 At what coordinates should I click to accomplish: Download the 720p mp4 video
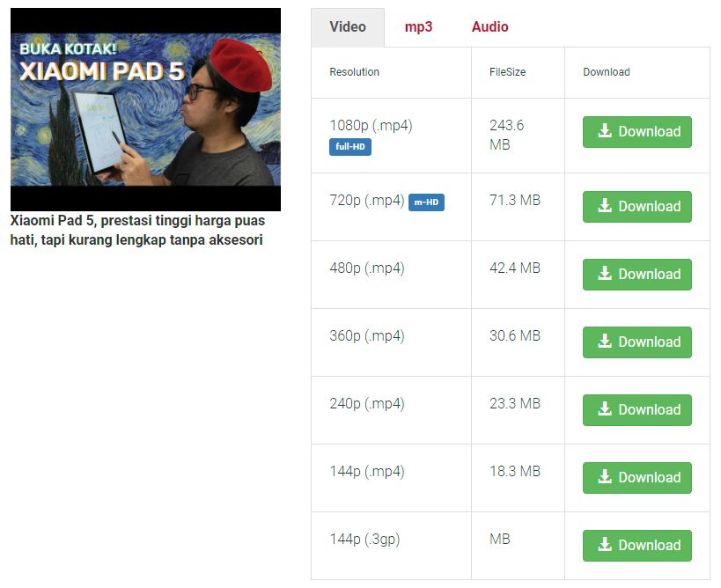(x=637, y=207)
